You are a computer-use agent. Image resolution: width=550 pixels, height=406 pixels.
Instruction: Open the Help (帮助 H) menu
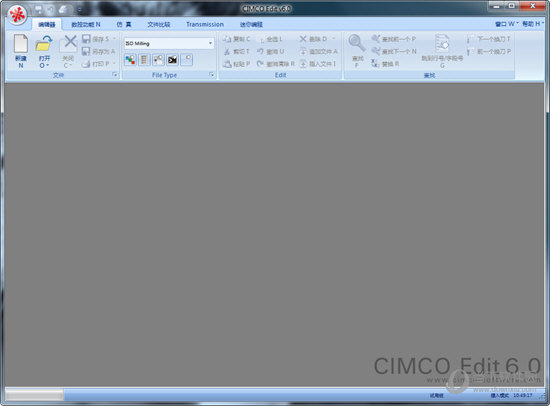click(533, 24)
